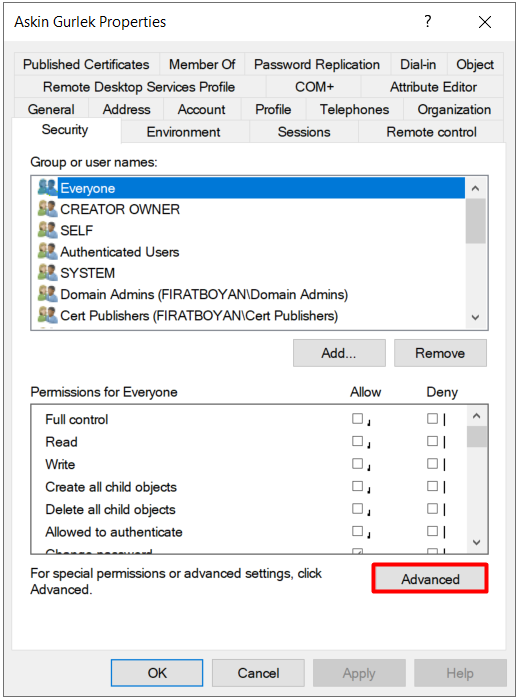The image size is (519, 700).
Task: Open the Object tab
Action: click(475, 64)
